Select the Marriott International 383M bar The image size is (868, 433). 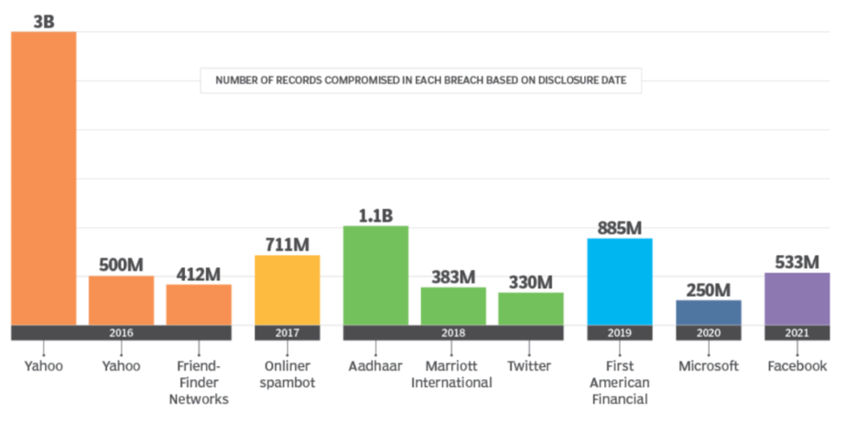pos(453,305)
